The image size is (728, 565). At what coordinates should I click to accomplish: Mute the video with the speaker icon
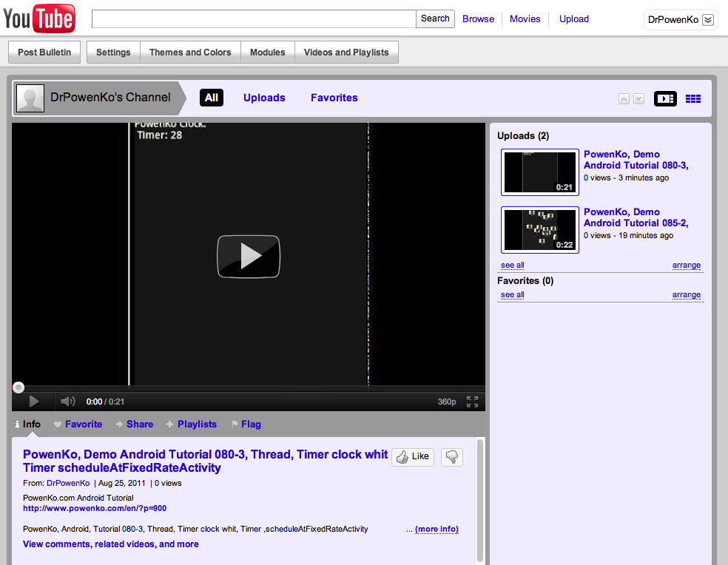(x=68, y=402)
